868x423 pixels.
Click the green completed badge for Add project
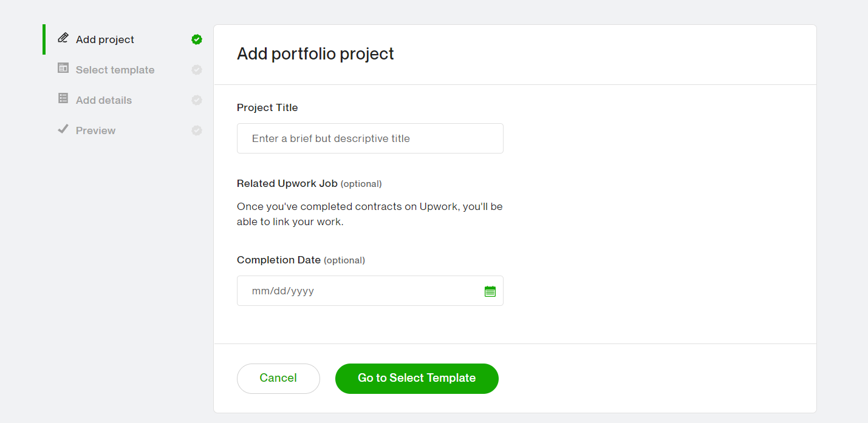pos(197,39)
